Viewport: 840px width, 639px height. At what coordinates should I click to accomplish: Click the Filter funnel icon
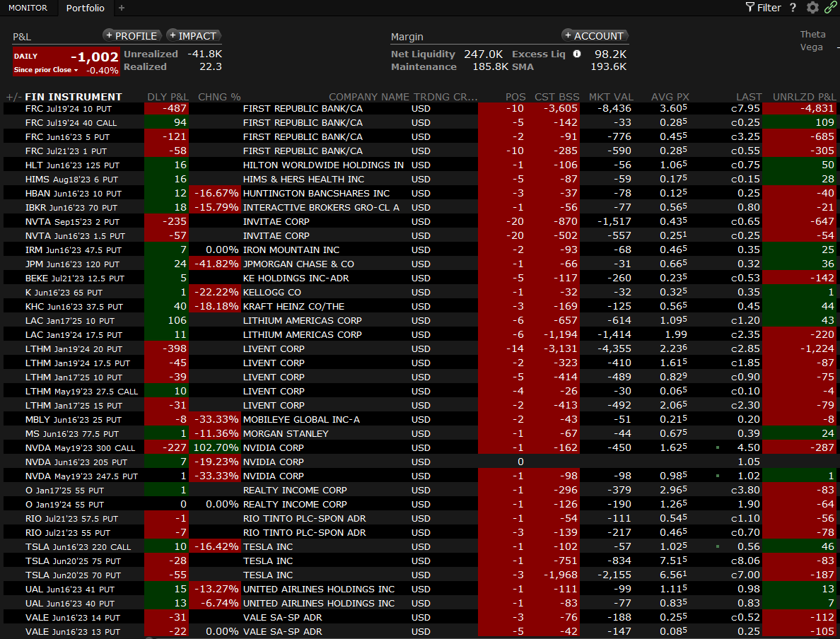[750, 8]
